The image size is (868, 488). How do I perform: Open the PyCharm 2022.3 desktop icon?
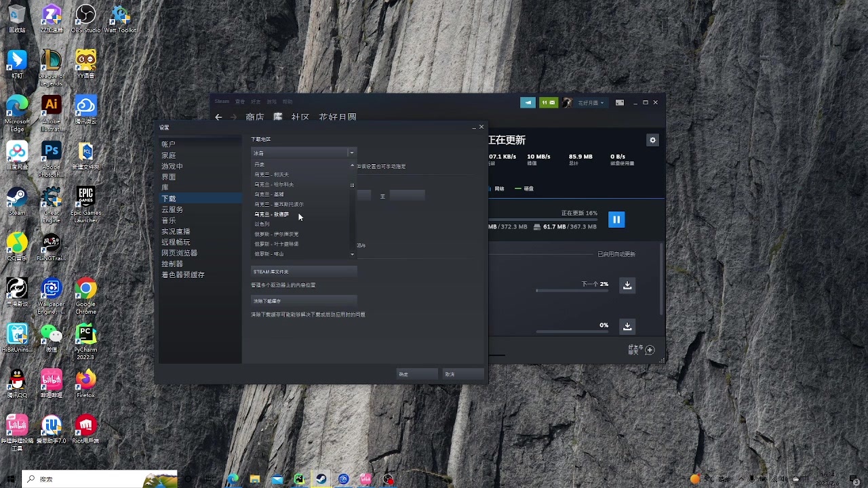(x=85, y=341)
